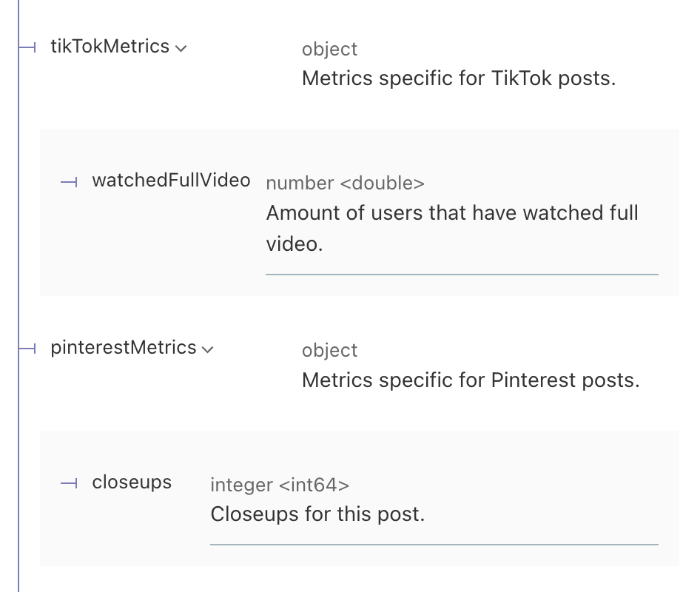This screenshot has height=592, width=700.
Task: Click the object type label for tikTokMetrics
Action: pyautogui.click(x=329, y=49)
